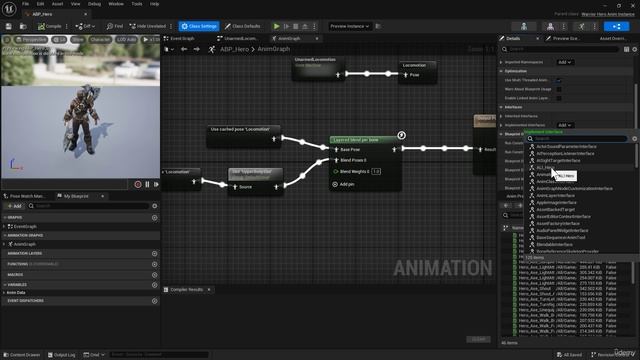Add a new macro with plus icon
Viewport: 640px width, 360px height.
pyautogui.click(x=155, y=275)
